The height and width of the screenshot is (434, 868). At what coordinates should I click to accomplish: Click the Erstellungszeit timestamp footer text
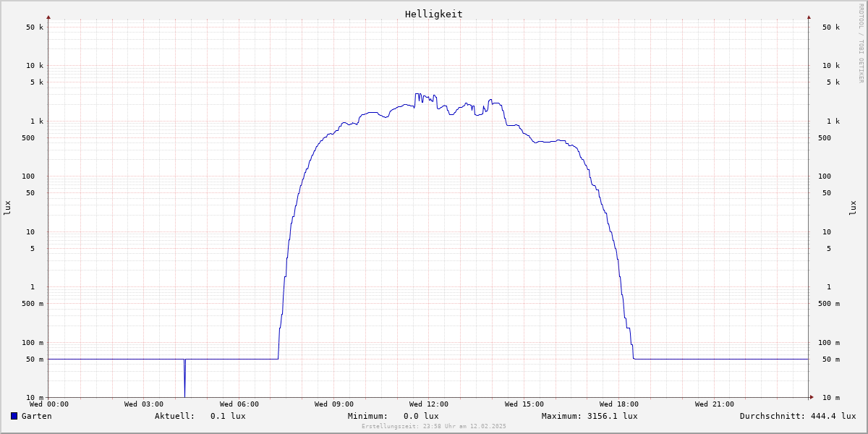(434, 426)
